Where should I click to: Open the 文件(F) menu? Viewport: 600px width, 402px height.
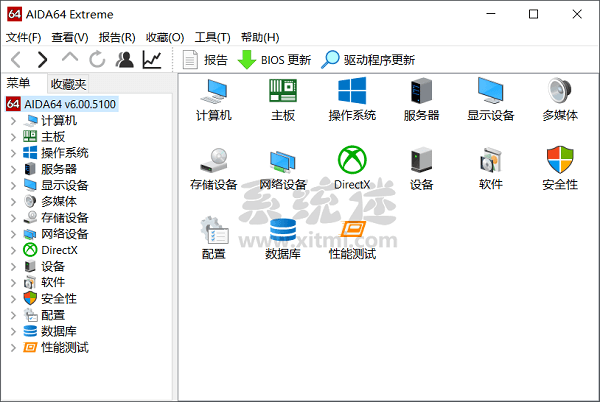(x=23, y=37)
